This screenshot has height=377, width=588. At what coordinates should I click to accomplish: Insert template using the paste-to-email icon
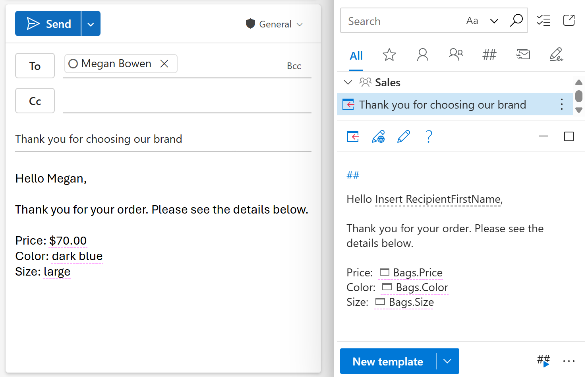point(352,136)
